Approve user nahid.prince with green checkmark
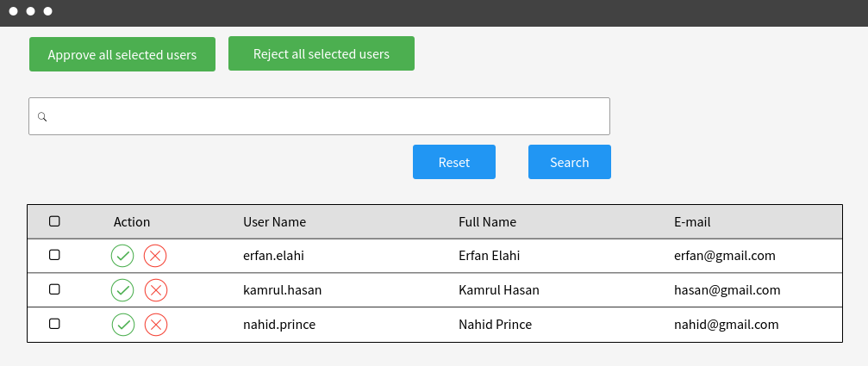Viewport: 868px width, 366px height. 123,325
